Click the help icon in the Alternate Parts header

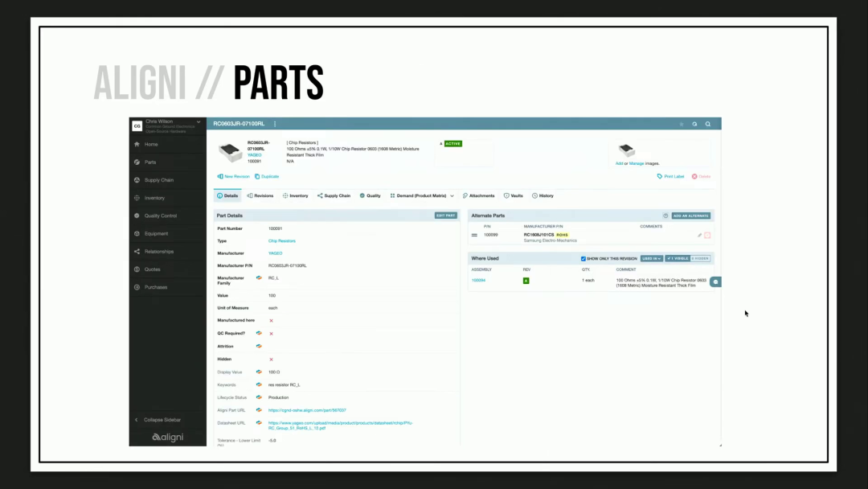coord(665,216)
